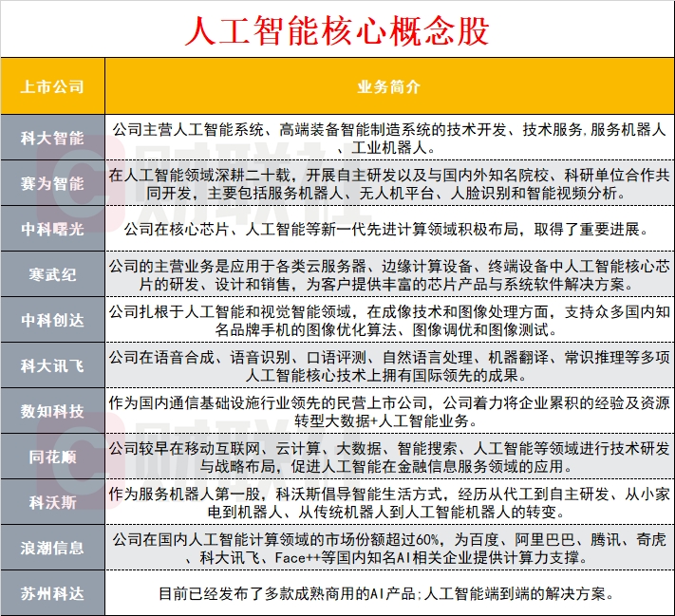Select 科大智能 description about 服务机器人、工业机器人

(x=389, y=139)
